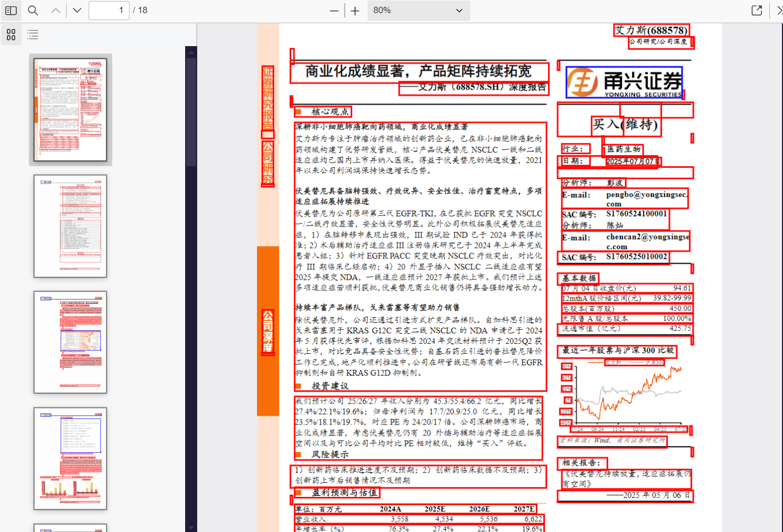Image resolution: width=783 pixels, height=532 pixels.
Task: Open the PDF in a new window
Action: (x=756, y=10)
